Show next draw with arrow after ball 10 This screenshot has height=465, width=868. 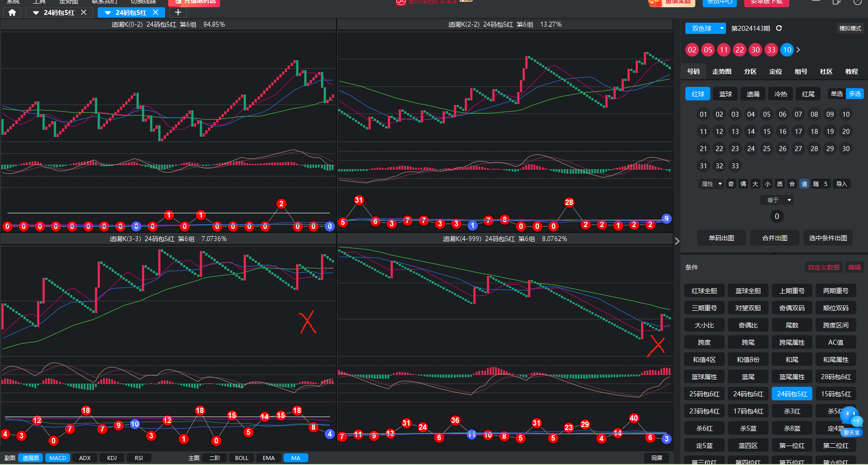point(798,50)
